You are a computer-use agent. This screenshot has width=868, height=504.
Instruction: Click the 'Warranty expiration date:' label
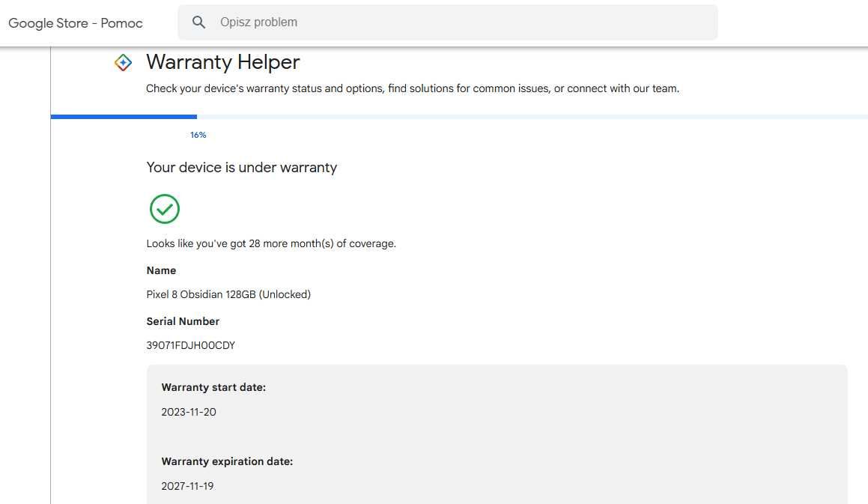(x=227, y=462)
